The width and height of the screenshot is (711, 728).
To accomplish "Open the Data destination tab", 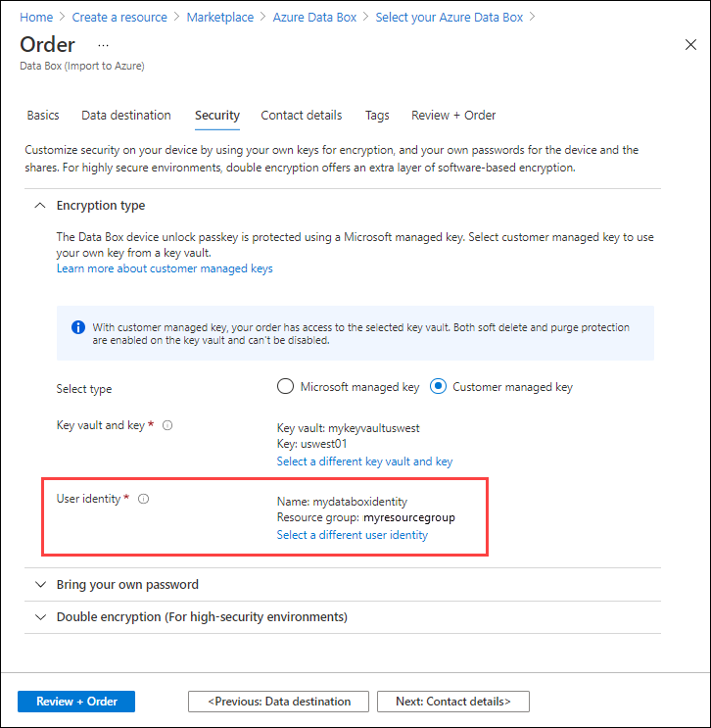I will (126, 116).
